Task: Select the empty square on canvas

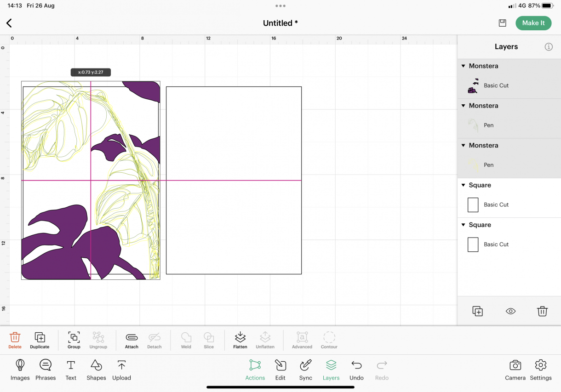Action: click(234, 180)
